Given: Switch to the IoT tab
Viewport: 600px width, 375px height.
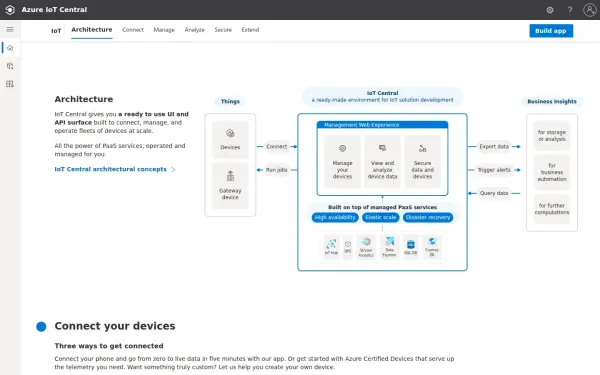Looking at the screenshot, I should click(x=56, y=31).
